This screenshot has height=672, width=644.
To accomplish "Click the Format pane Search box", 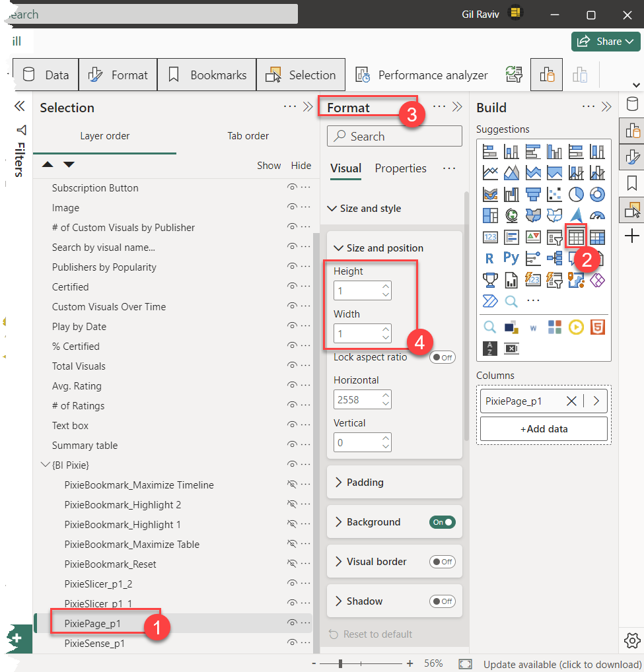I will click(x=394, y=137).
